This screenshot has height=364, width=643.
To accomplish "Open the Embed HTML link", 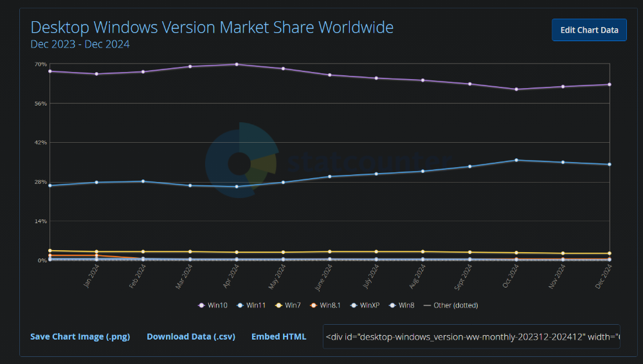I will tap(279, 336).
